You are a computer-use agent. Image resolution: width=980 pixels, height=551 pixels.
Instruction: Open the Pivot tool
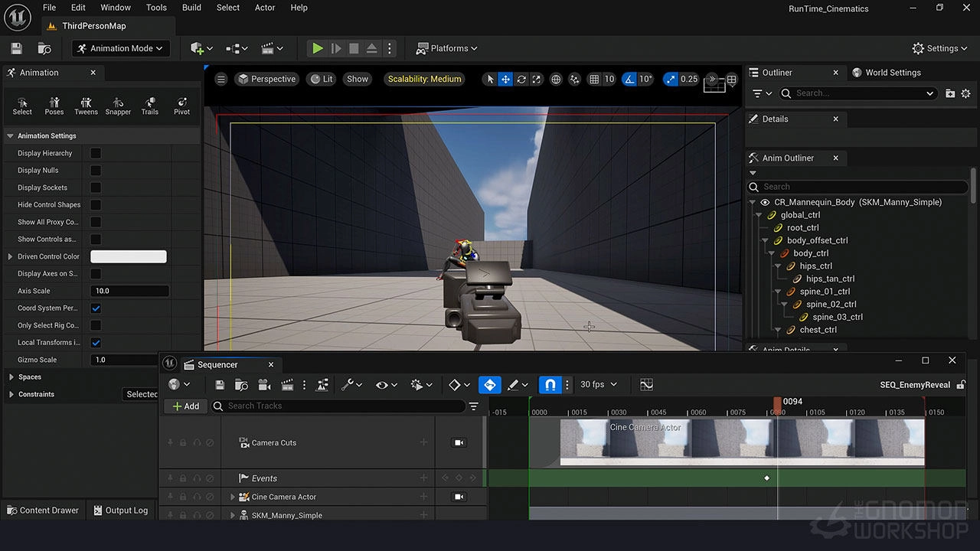point(181,105)
